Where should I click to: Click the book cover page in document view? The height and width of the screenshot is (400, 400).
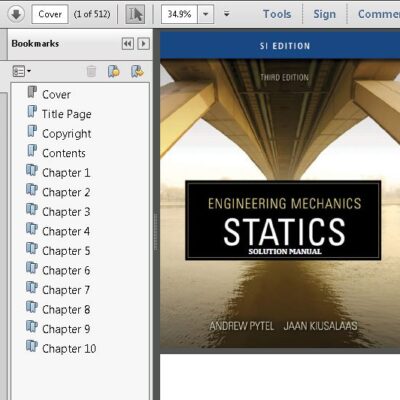(x=280, y=190)
